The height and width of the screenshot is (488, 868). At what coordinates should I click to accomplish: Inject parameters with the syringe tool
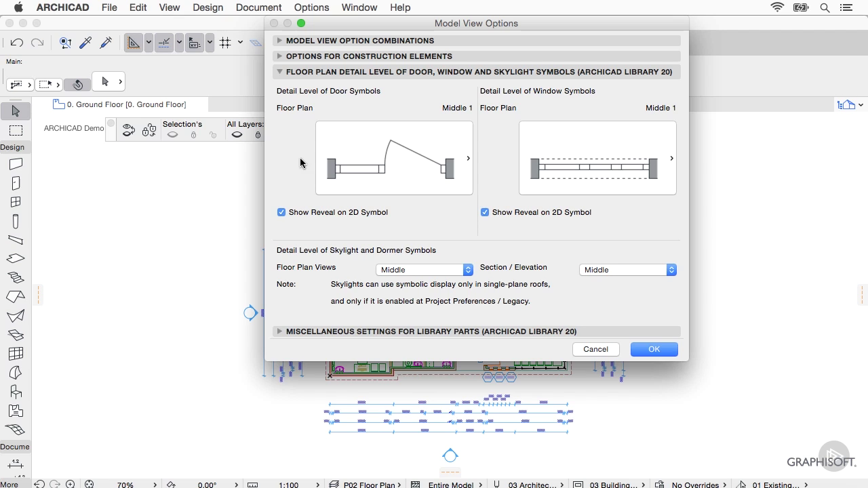click(x=106, y=43)
